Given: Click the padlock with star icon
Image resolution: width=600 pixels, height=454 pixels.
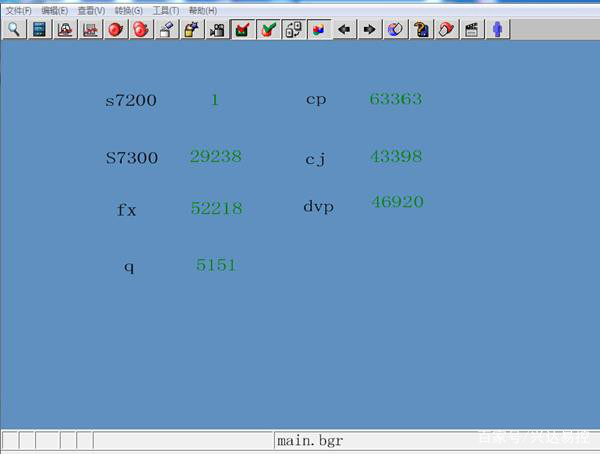Looking at the screenshot, I should [x=192, y=29].
